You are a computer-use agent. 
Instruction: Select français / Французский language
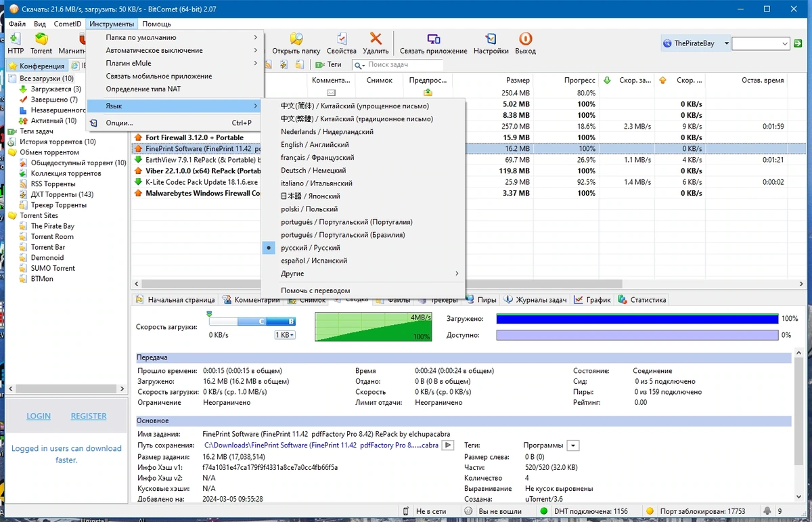pyautogui.click(x=363, y=157)
